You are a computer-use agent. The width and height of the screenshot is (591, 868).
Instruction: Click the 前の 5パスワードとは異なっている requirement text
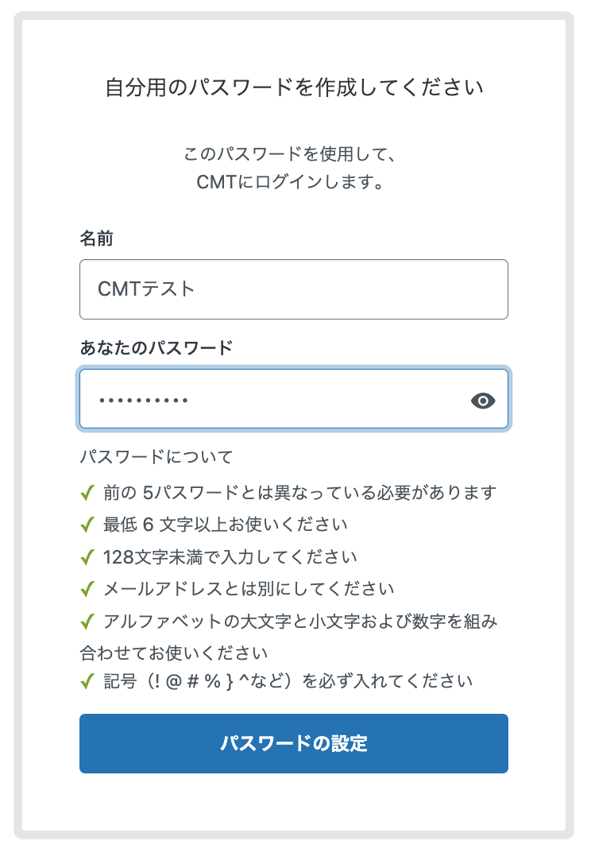tap(299, 494)
